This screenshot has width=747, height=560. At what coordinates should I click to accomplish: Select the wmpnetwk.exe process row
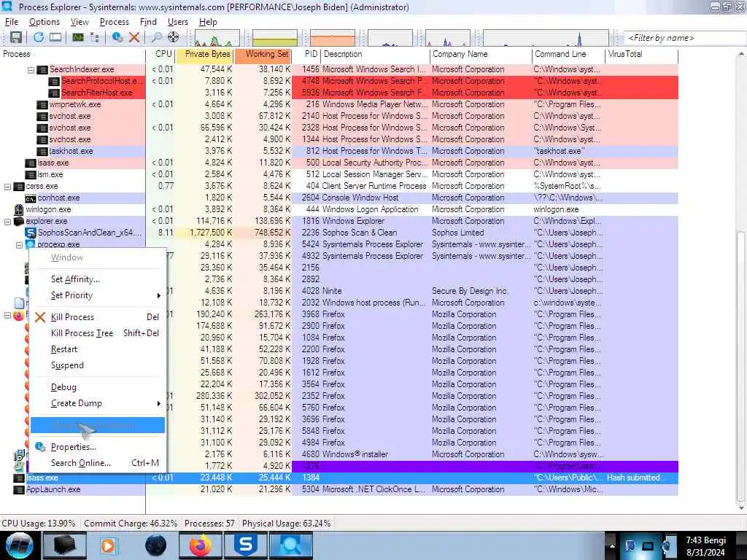pyautogui.click(x=338, y=105)
